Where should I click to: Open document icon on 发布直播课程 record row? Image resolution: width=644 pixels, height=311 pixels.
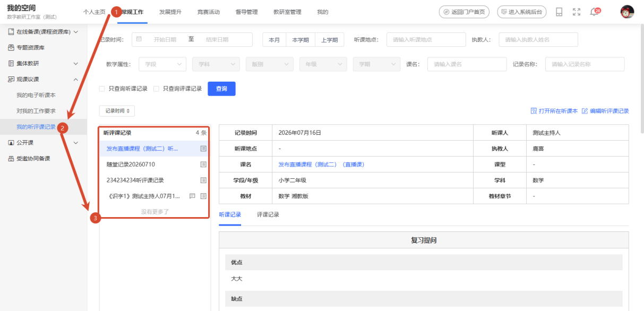click(203, 149)
